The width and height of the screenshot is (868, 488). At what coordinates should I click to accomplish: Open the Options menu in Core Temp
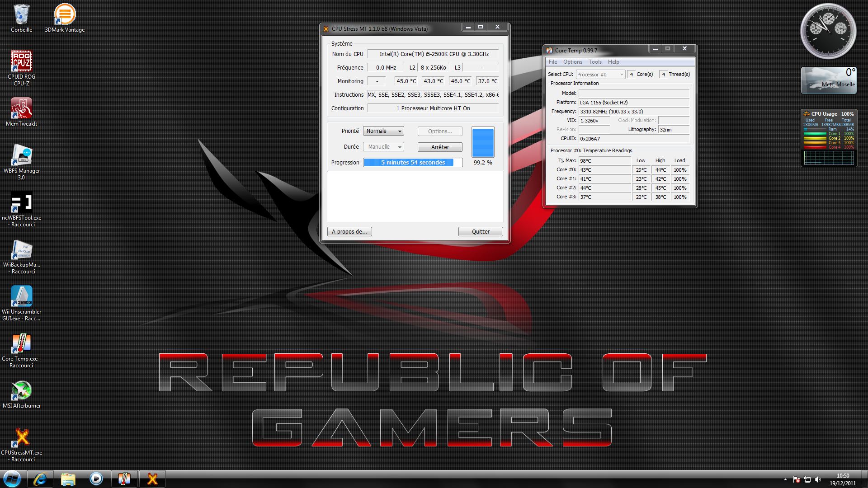(x=572, y=62)
